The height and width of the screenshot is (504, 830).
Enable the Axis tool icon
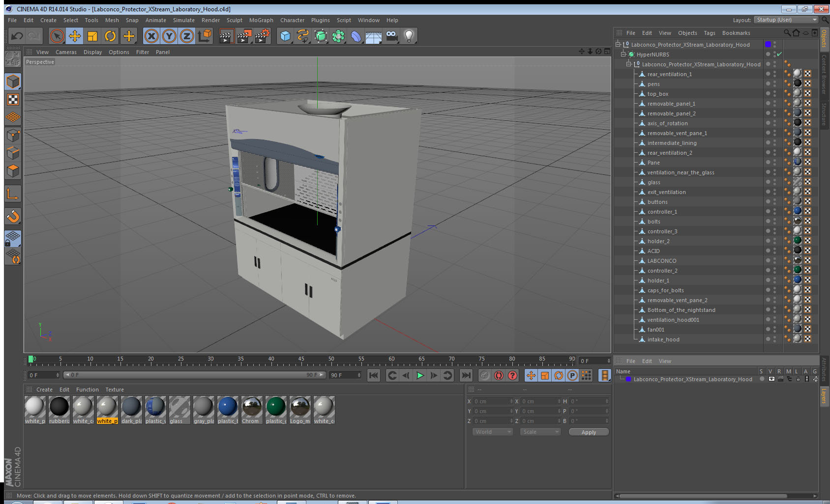click(13, 194)
